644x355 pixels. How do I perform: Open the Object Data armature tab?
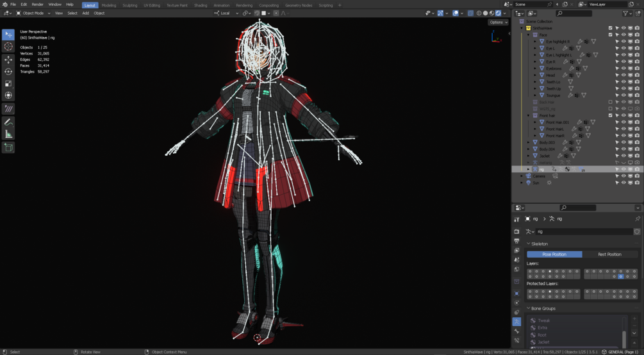[517, 322]
